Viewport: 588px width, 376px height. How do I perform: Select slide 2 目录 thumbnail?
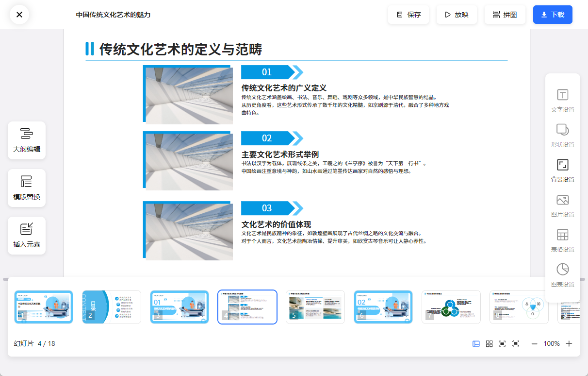[x=112, y=307]
